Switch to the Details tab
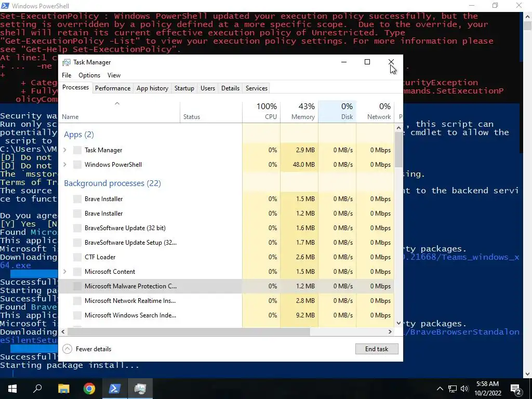 point(230,88)
